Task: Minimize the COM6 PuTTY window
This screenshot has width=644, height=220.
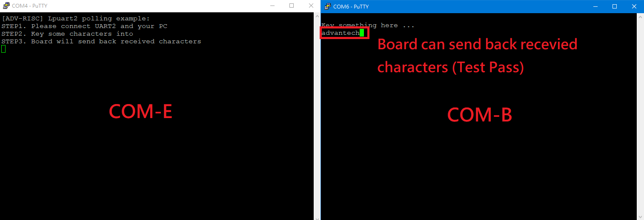Action: click(595, 6)
